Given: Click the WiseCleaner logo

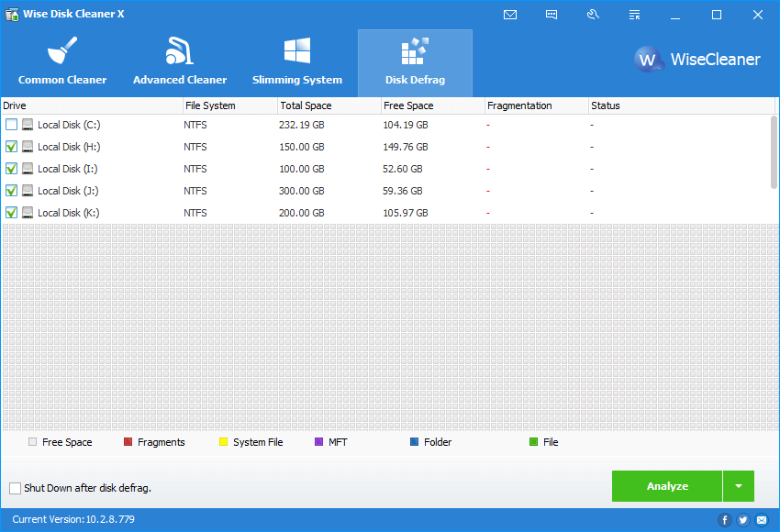Looking at the screenshot, I should (696, 60).
